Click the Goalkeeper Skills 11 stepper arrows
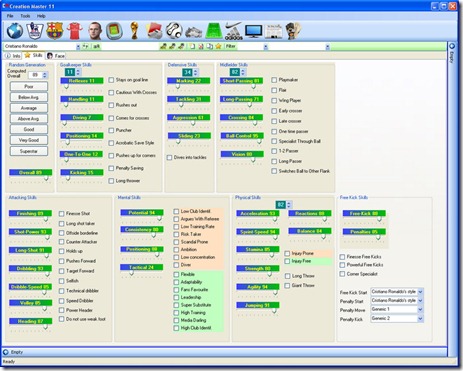The height and width of the screenshot is (371, 463). pos(78,72)
